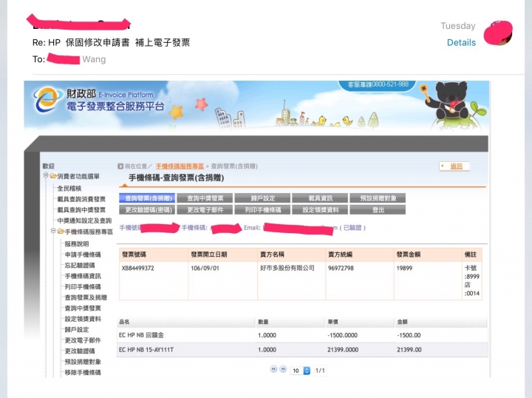
Task: Click the first page pagination icon
Action: tap(273, 369)
